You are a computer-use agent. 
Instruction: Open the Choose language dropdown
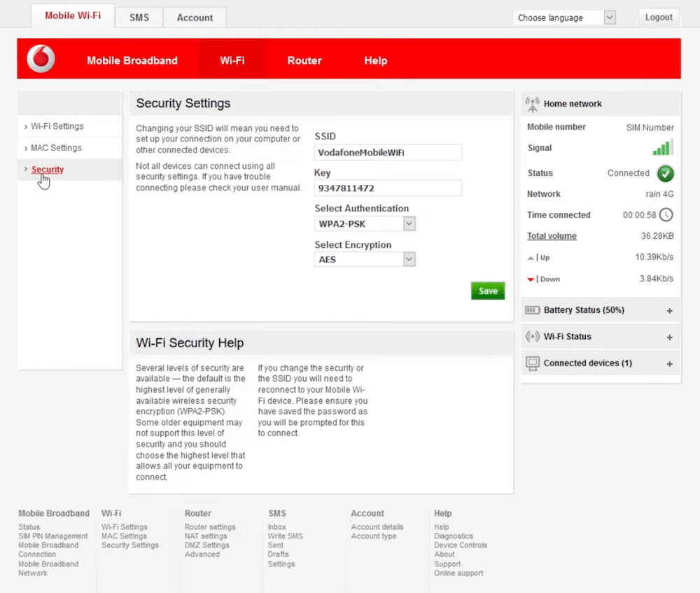pos(563,17)
